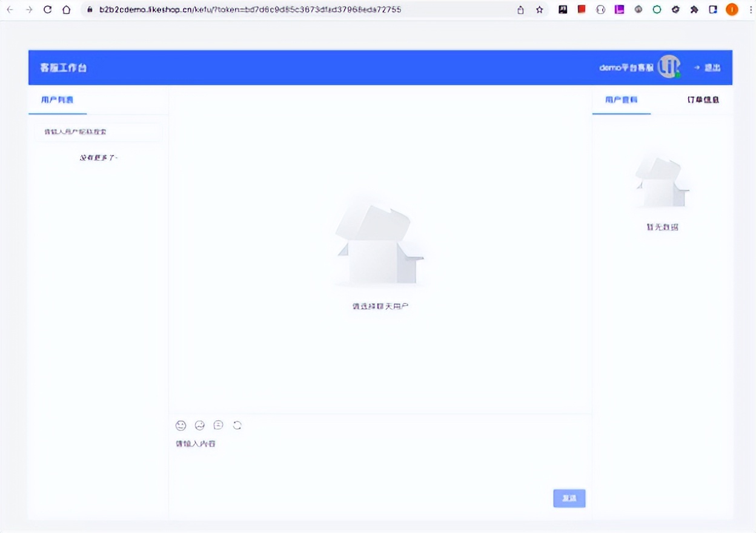Open the extensions puzzle piece menu
Viewport: 756px width, 533px height.
694,10
